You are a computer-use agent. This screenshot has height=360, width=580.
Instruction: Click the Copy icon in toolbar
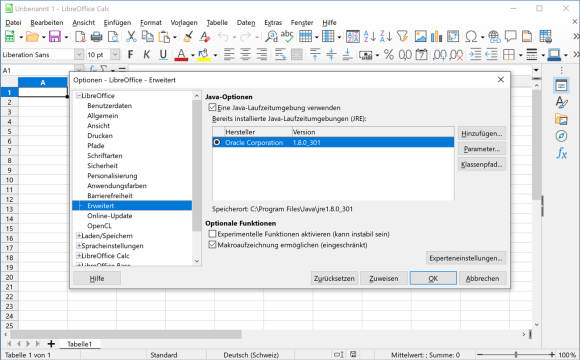click(x=148, y=37)
